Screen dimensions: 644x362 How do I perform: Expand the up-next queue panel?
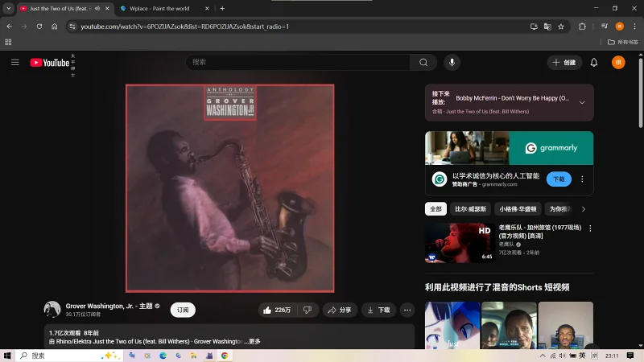point(582,102)
